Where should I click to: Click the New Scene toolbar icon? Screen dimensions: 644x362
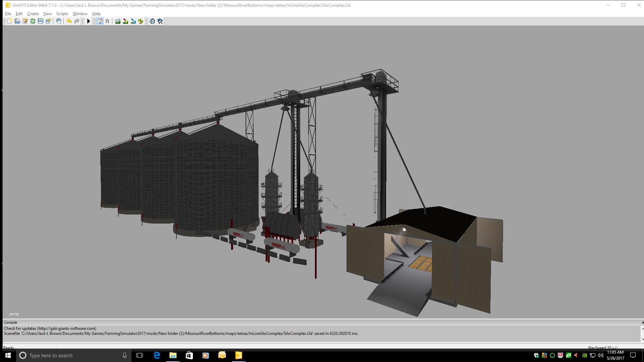tap(9, 21)
